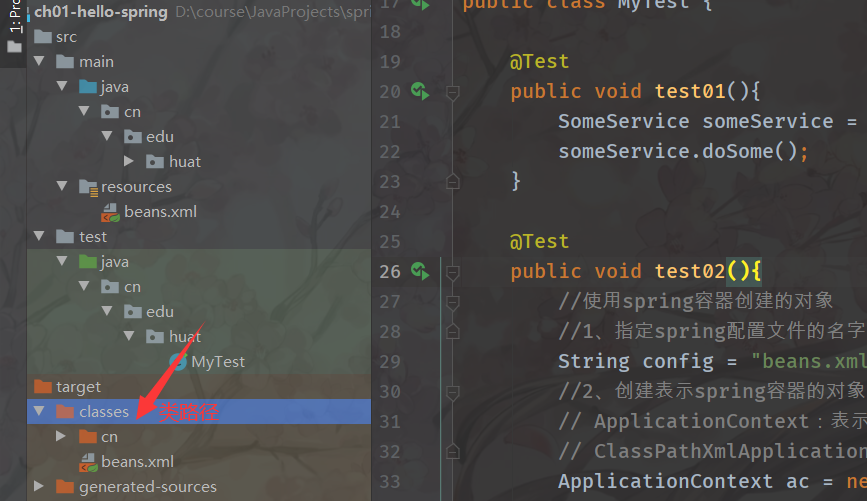The image size is (867, 501).
Task: Select beans.xml icon under classes
Action: pyautogui.click(x=88, y=462)
